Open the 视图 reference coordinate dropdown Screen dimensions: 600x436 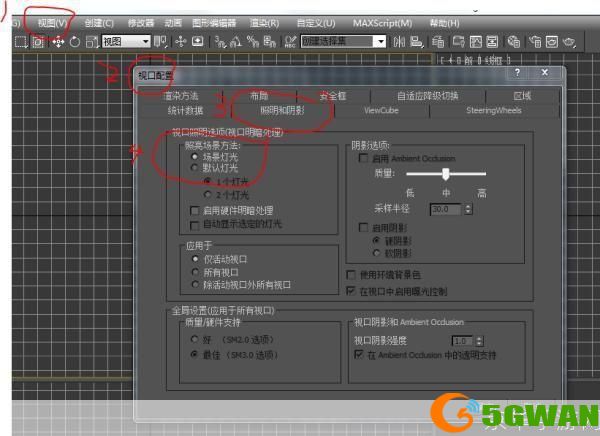click(126, 41)
